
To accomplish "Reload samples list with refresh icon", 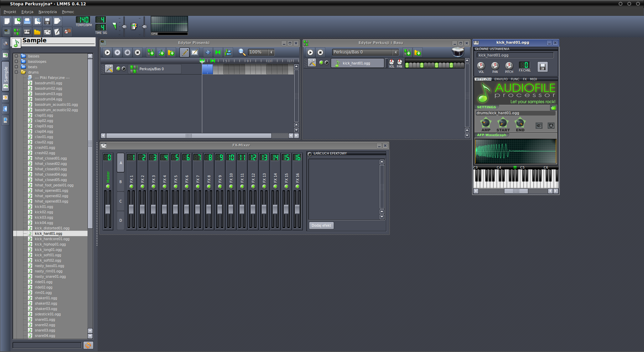I will point(88,345).
